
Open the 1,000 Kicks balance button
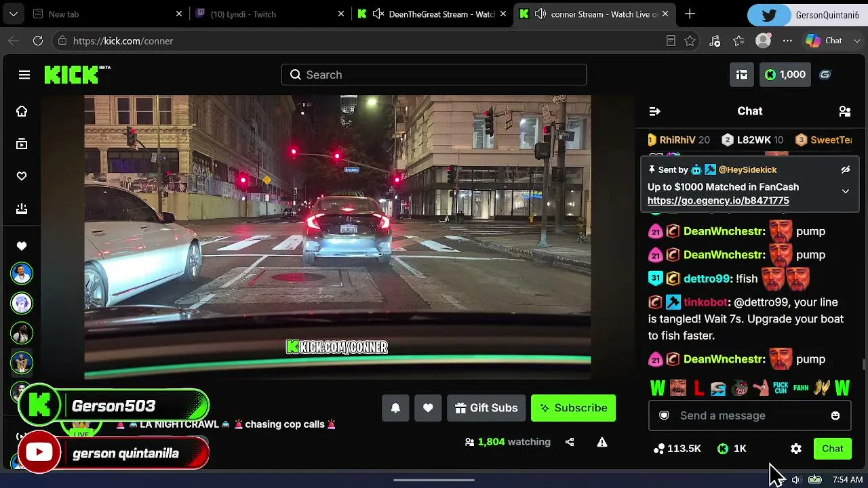click(785, 75)
